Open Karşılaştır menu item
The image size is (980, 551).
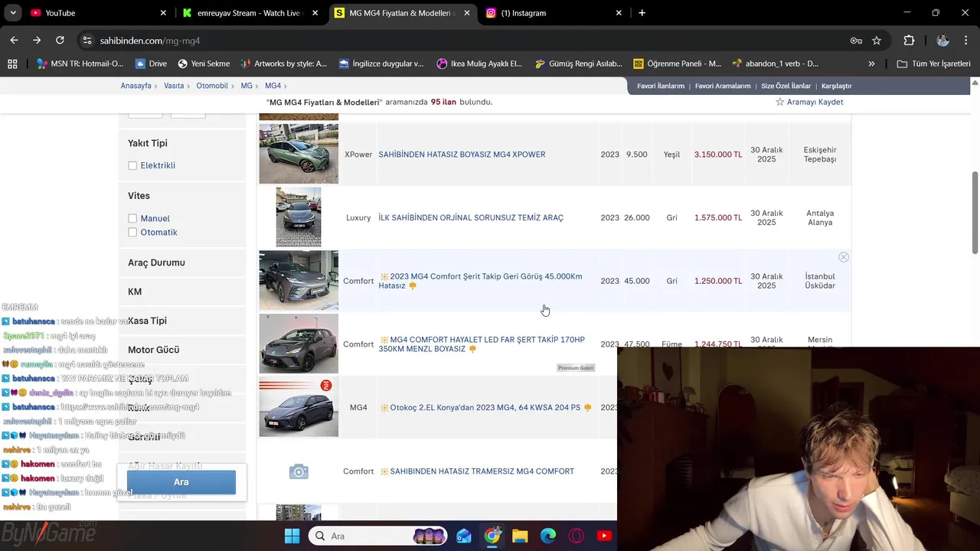837,86
